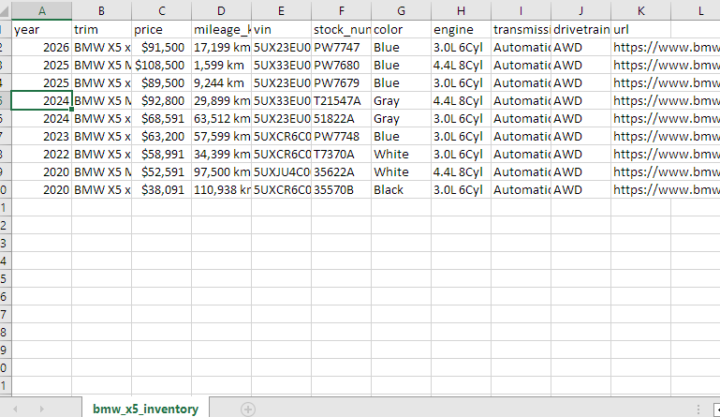Select column E header
This screenshot has height=417, width=720.
[x=281, y=11]
